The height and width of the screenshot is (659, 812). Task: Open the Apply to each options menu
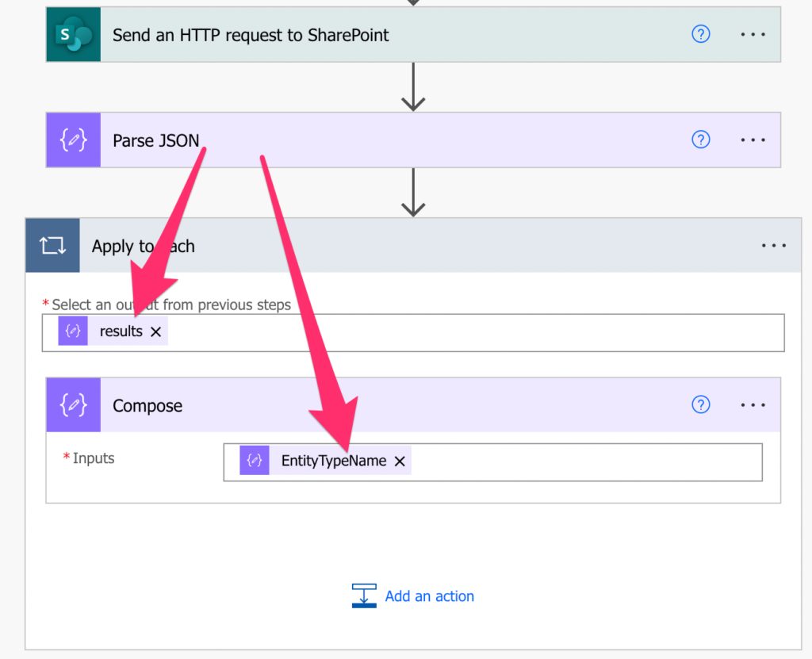click(773, 245)
